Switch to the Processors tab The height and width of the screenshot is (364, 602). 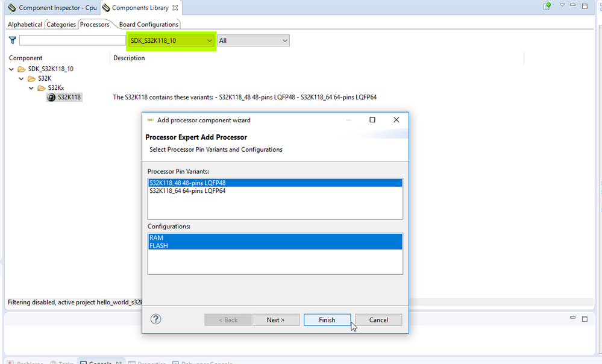(x=95, y=24)
